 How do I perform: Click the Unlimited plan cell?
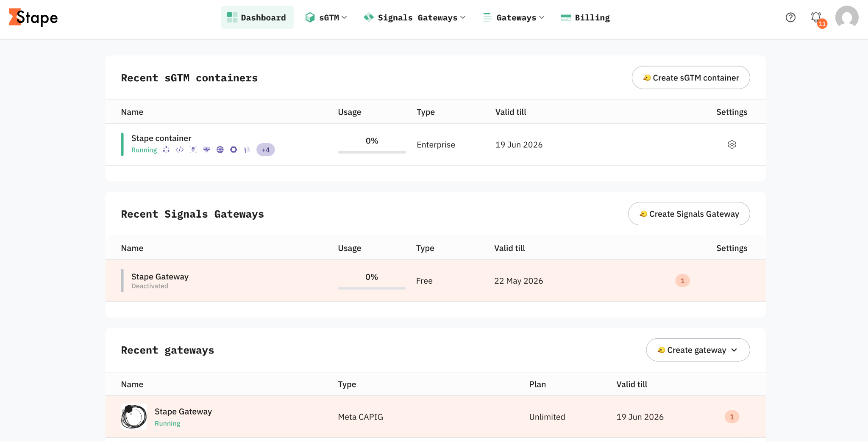547,417
